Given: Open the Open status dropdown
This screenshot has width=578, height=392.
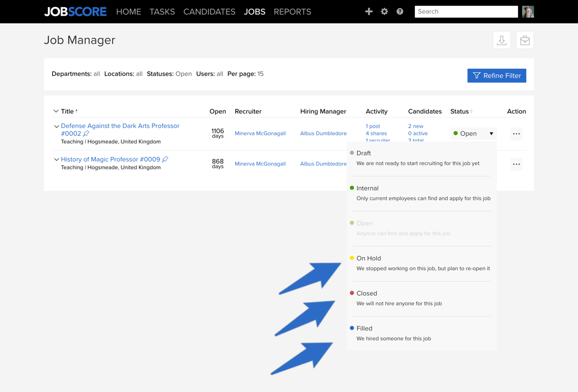Looking at the screenshot, I should 473,134.
